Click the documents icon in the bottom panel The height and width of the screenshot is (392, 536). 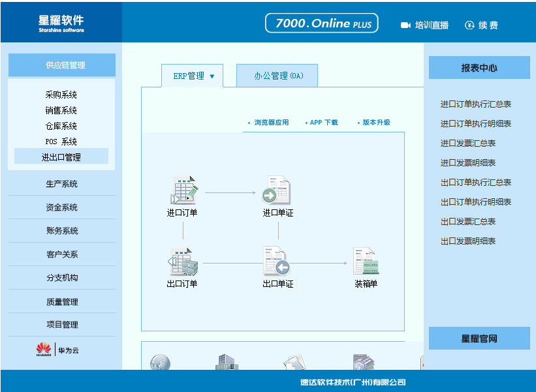(x=294, y=362)
